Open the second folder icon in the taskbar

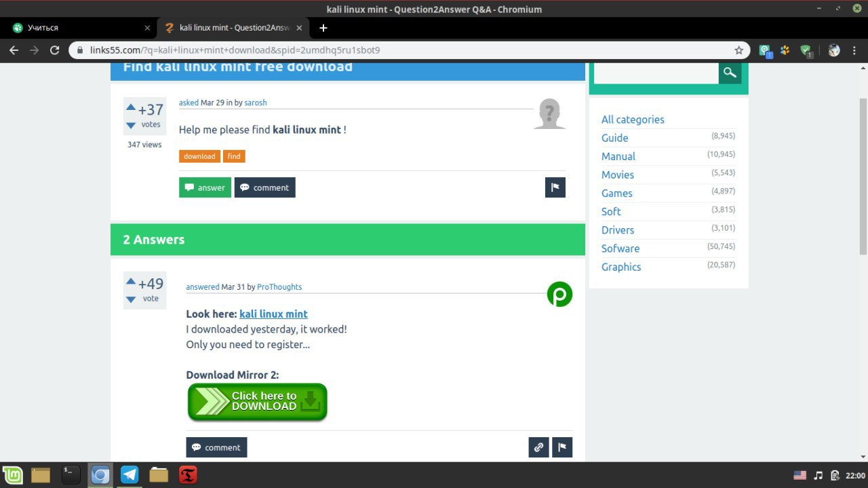pyautogui.click(x=159, y=475)
